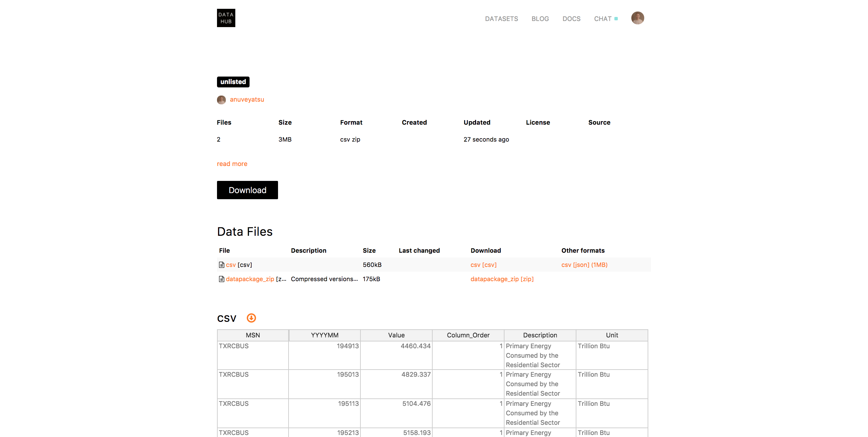Click TXRCBUS in the 194913 row

tap(234, 346)
